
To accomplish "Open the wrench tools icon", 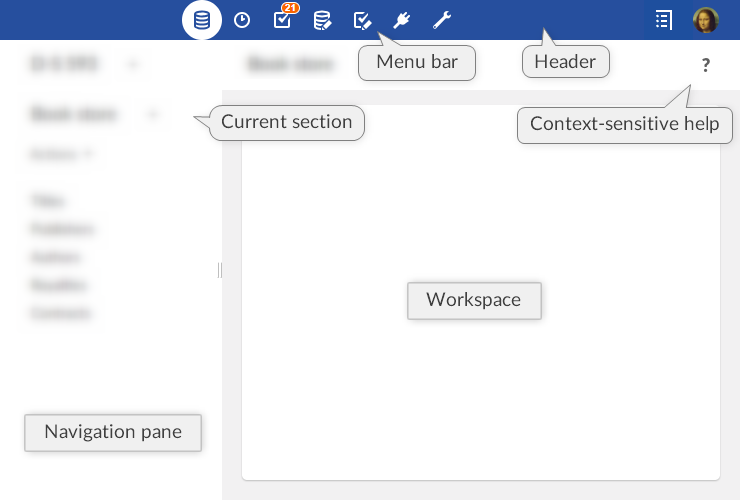I will [442, 20].
